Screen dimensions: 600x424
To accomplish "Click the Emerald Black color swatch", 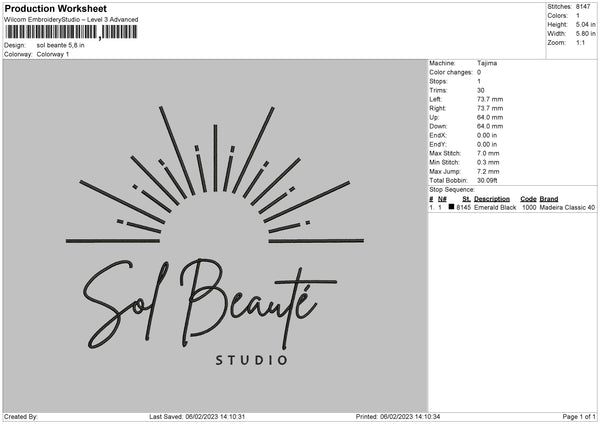I will coord(452,208).
